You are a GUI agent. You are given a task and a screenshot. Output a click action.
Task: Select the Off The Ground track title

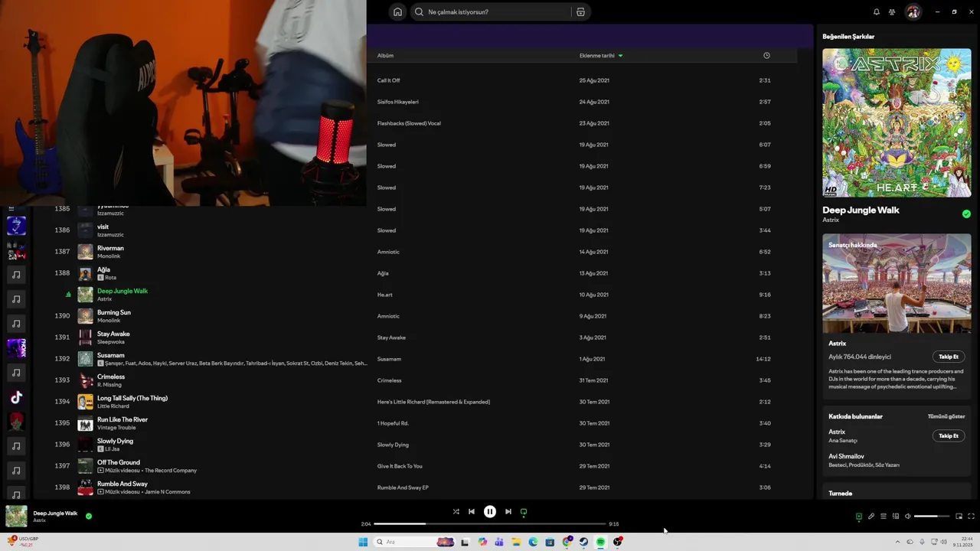click(119, 462)
